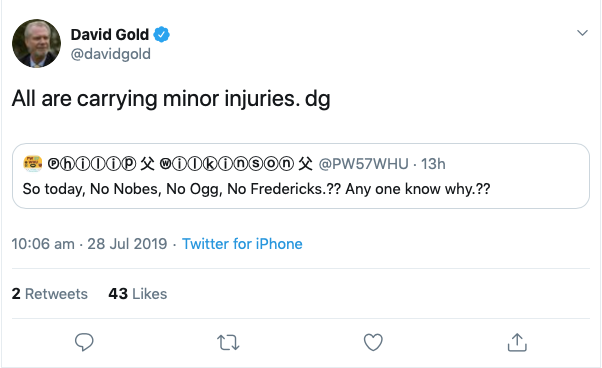This screenshot has width=602, height=368.
Task: Click the 'All are carrying minor injuries' text
Action: click(x=155, y=99)
